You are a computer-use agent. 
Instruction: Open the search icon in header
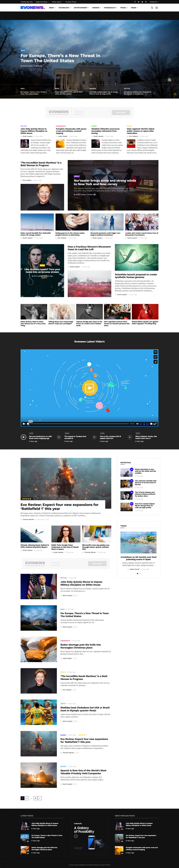pos(152,8)
